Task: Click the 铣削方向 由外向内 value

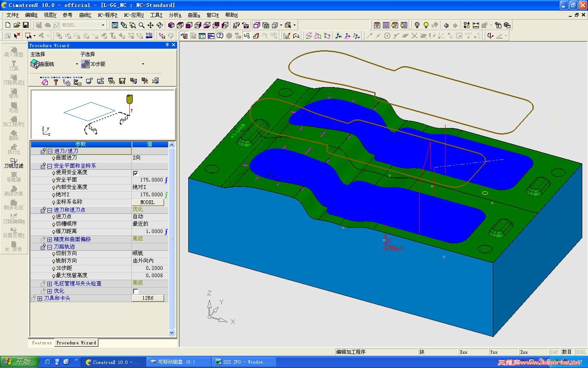Action: tap(150, 261)
